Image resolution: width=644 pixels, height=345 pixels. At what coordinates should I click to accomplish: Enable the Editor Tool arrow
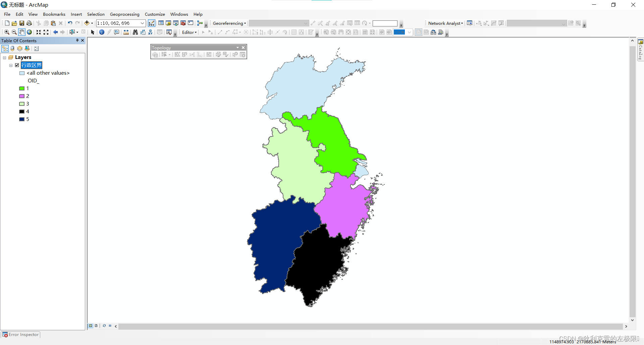point(203,32)
